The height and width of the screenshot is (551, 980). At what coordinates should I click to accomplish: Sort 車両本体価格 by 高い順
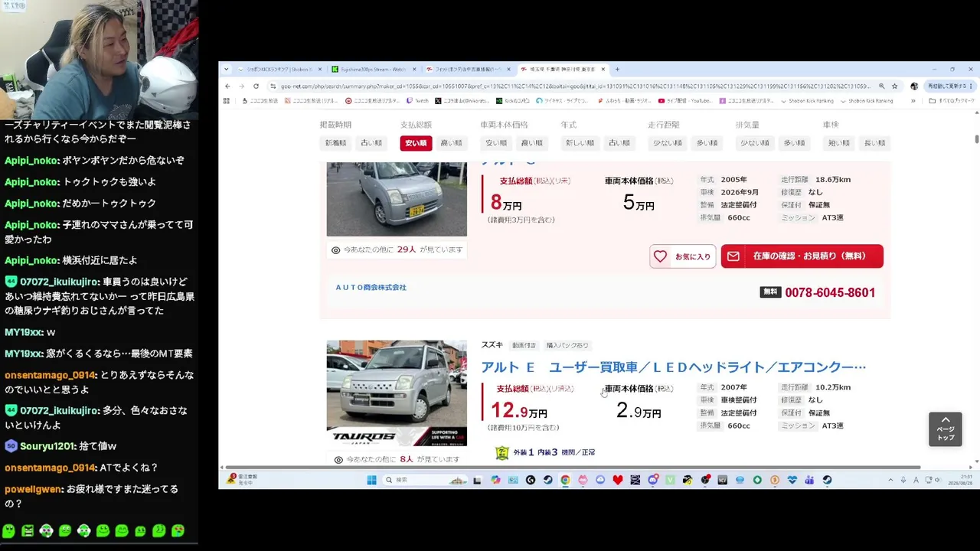point(531,143)
